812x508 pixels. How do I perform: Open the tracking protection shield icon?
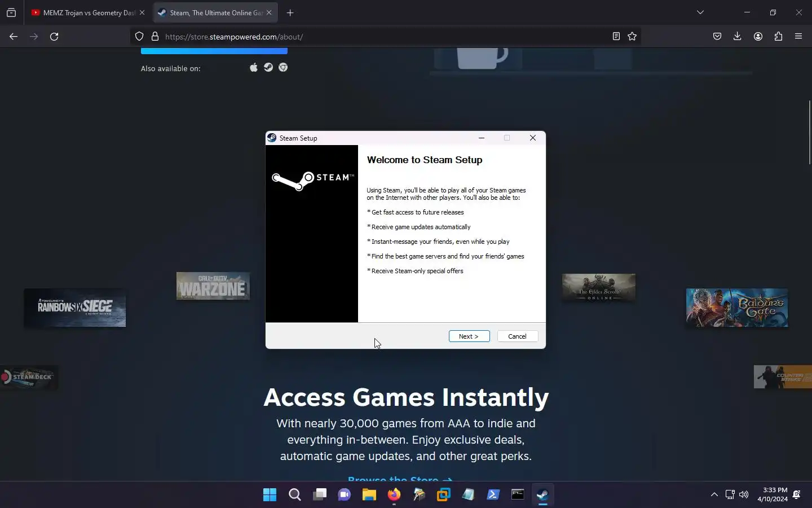pos(139,37)
